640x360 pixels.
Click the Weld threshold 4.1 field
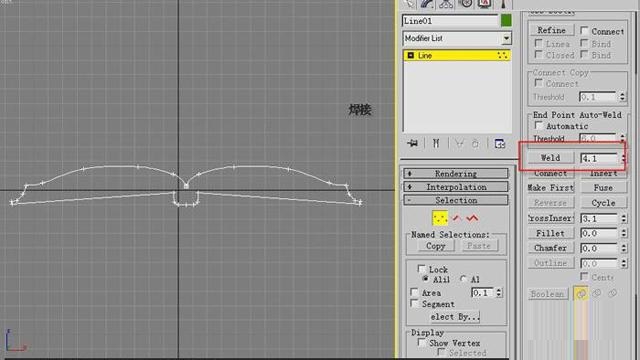pyautogui.click(x=599, y=158)
